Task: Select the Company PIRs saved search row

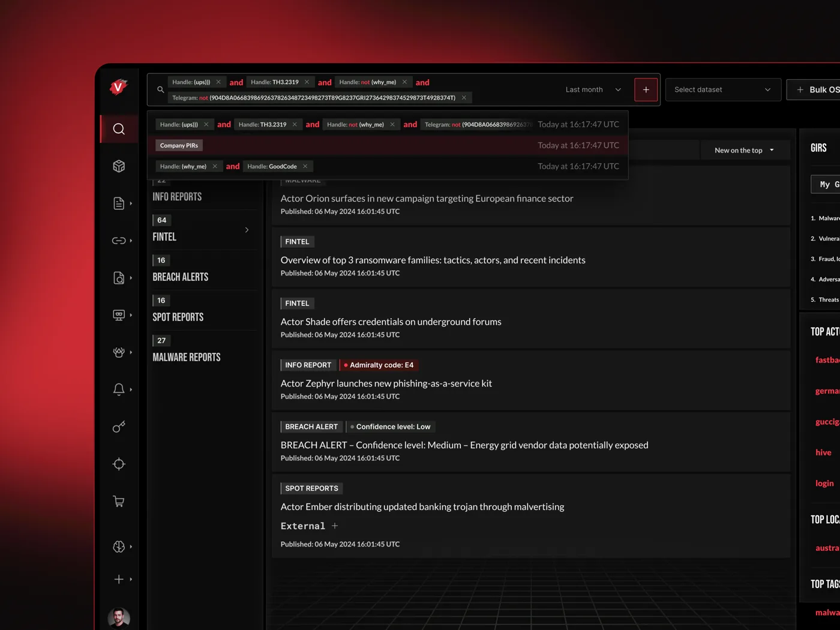Action: pos(388,145)
